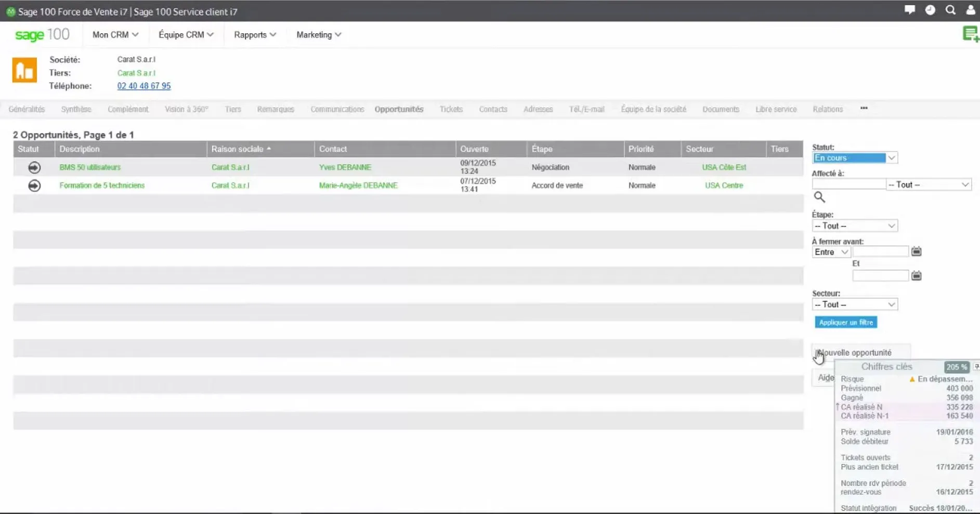Open the Complément tab

point(128,109)
